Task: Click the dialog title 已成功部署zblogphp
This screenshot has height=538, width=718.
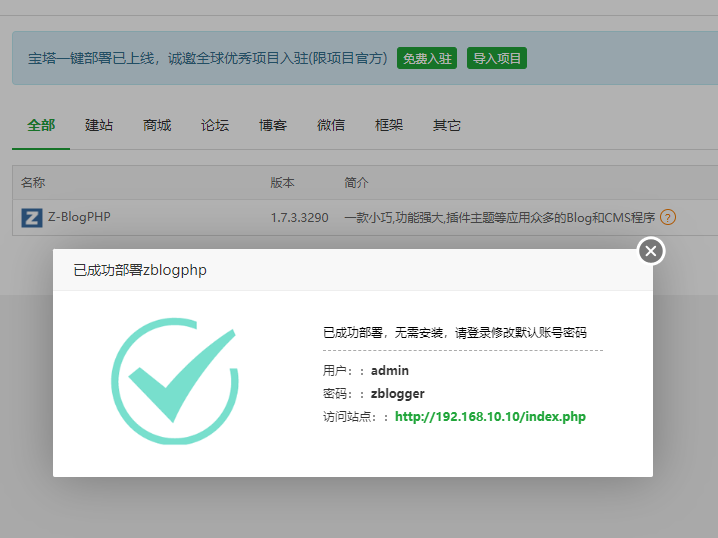Action: coord(140,270)
